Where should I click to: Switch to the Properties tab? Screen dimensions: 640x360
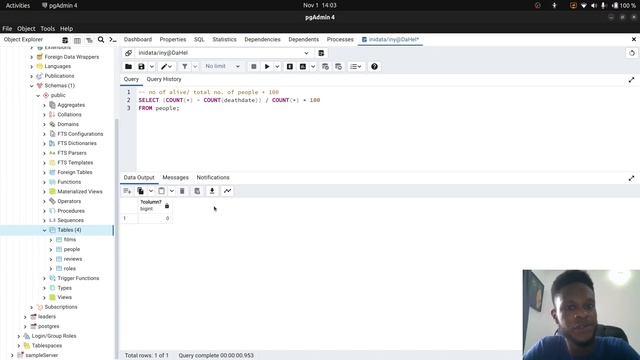(173, 40)
